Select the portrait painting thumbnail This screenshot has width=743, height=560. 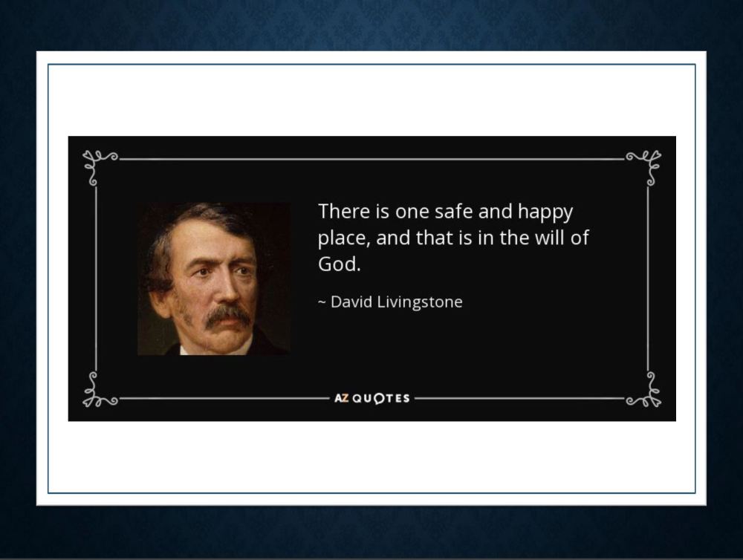pos(214,279)
